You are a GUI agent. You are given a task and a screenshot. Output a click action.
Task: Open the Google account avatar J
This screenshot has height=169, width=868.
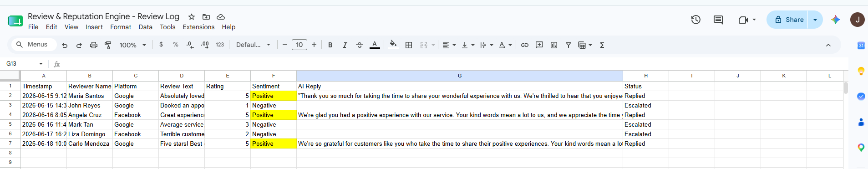858,20
